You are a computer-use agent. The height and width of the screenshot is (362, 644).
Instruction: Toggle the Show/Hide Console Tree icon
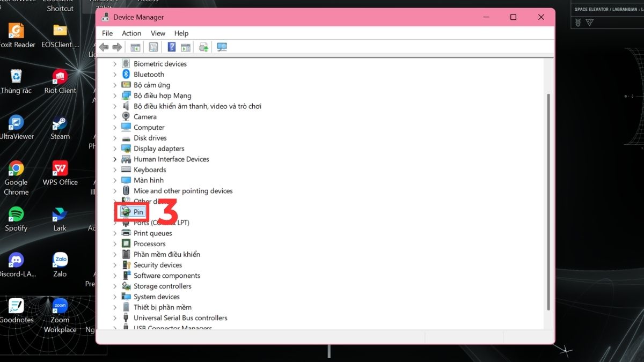135,47
